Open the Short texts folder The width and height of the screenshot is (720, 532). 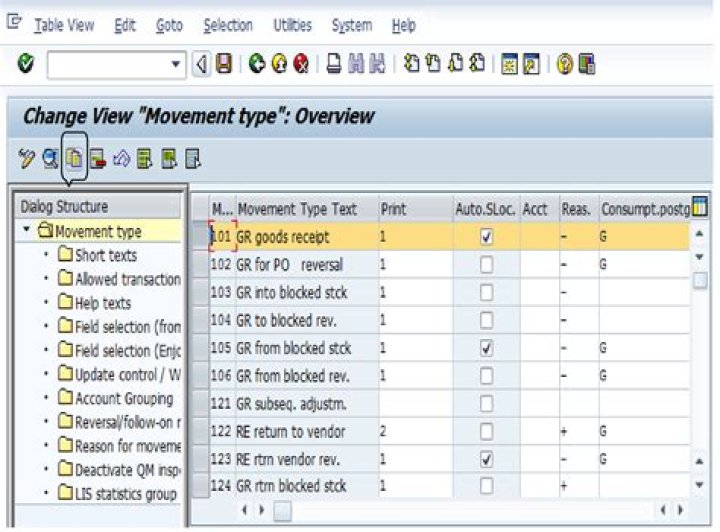[97, 255]
